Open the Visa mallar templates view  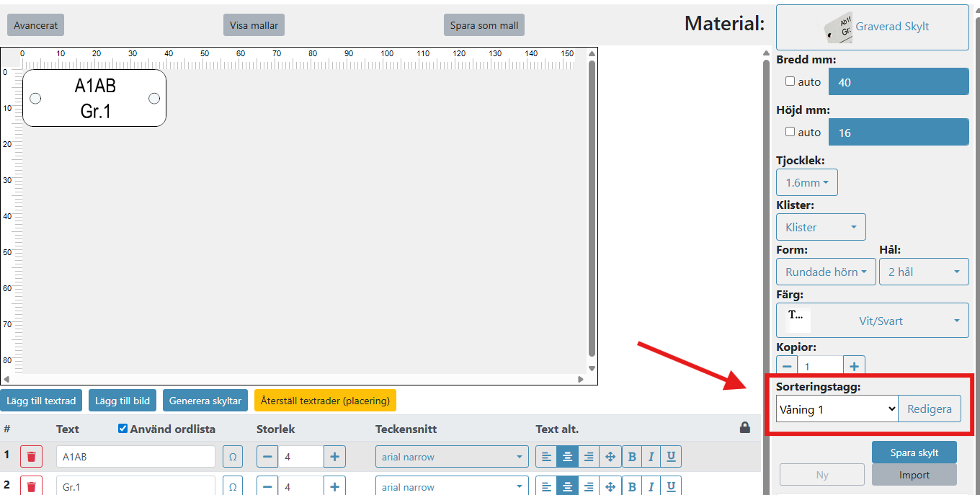[254, 25]
